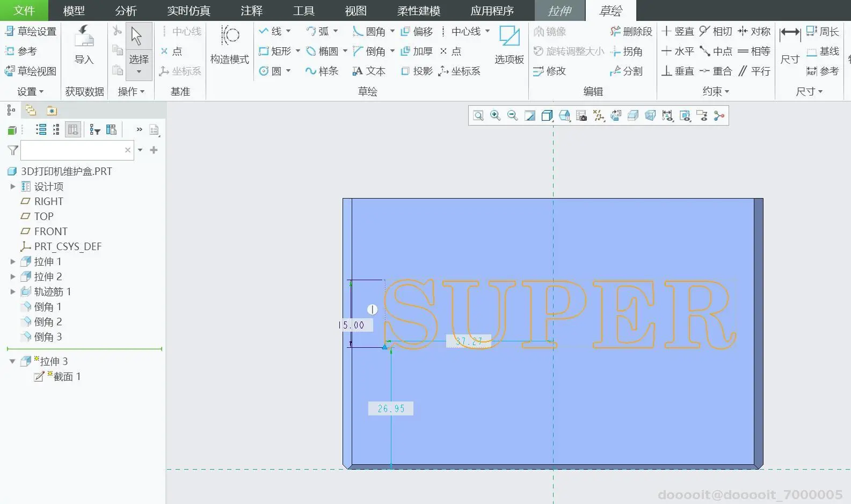Image resolution: width=851 pixels, height=504 pixels.
Task: Toggle 构造模式 (Construction Mode)
Action: click(x=229, y=45)
